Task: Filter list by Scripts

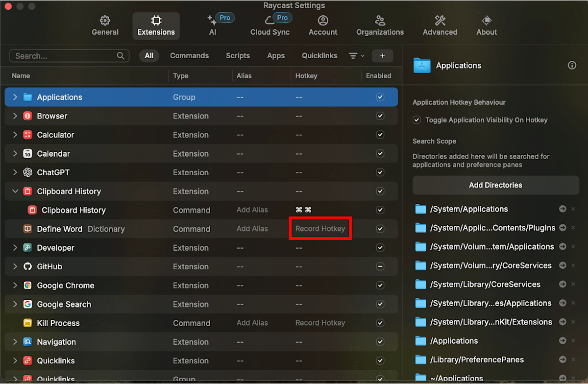Action: pos(238,56)
